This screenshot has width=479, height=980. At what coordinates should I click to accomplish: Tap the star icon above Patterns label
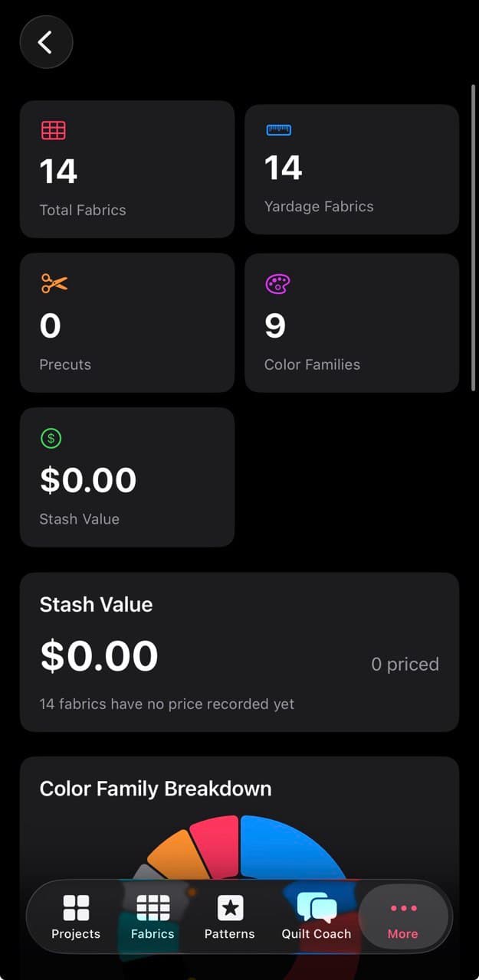tap(229, 907)
